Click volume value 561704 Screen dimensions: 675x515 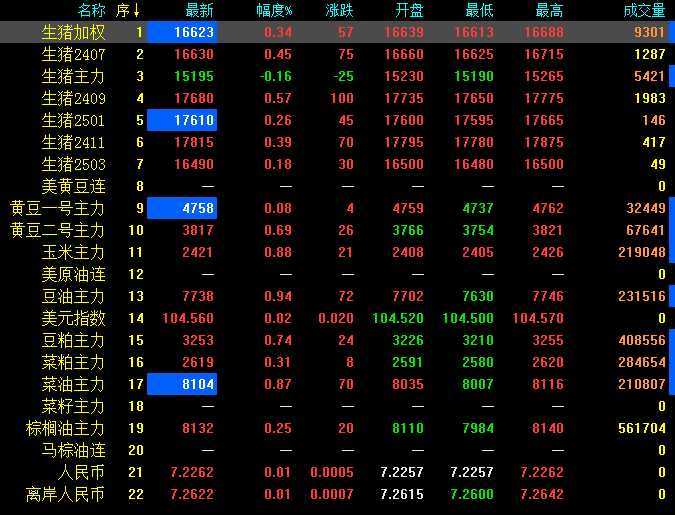[x=642, y=428]
